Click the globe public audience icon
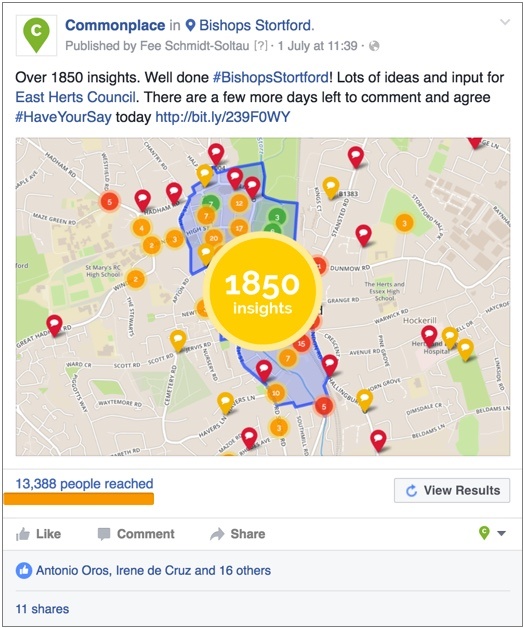The width and height of the screenshot is (523, 628). [374, 46]
